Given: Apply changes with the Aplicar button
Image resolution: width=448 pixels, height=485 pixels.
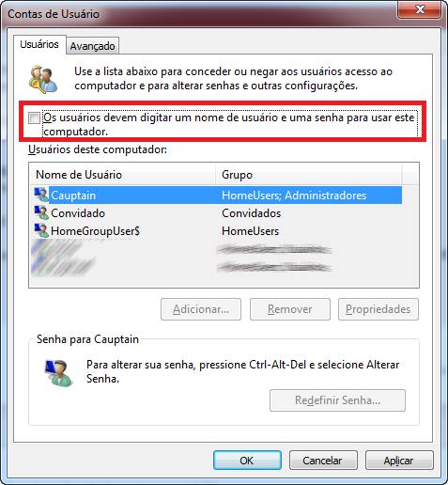Looking at the screenshot, I should click(399, 460).
